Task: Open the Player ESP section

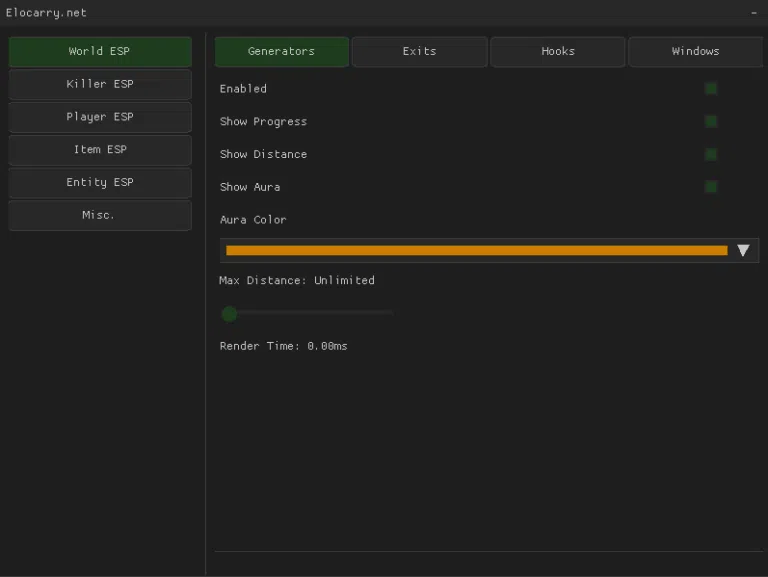Action: (x=100, y=117)
